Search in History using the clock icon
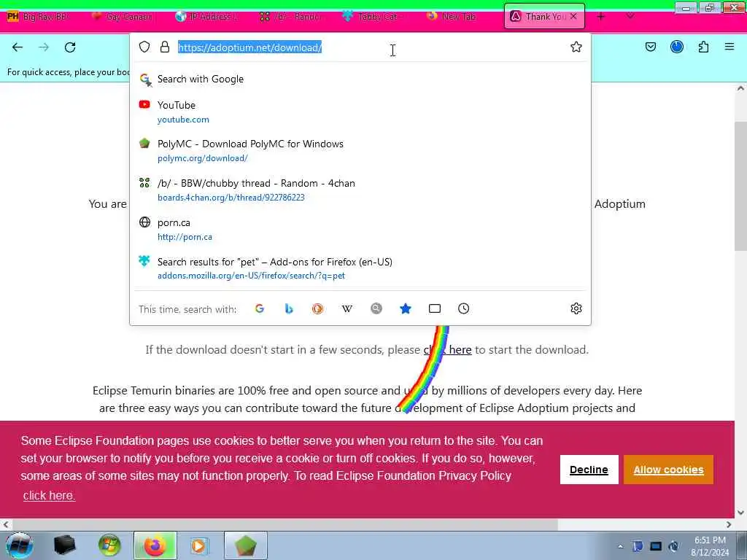This screenshot has width=747, height=560. coord(463,308)
